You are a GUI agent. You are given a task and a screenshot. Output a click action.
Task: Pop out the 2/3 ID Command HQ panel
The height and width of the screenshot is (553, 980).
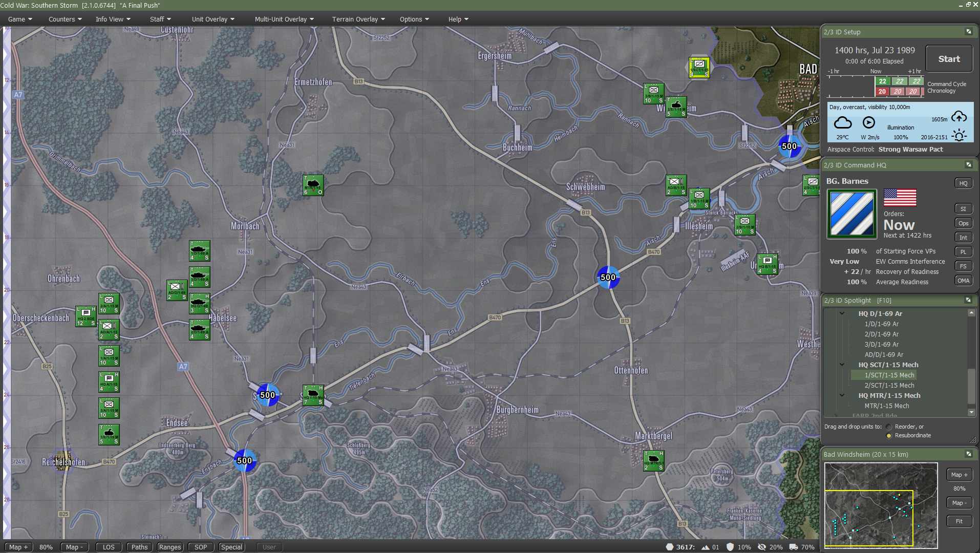click(969, 165)
